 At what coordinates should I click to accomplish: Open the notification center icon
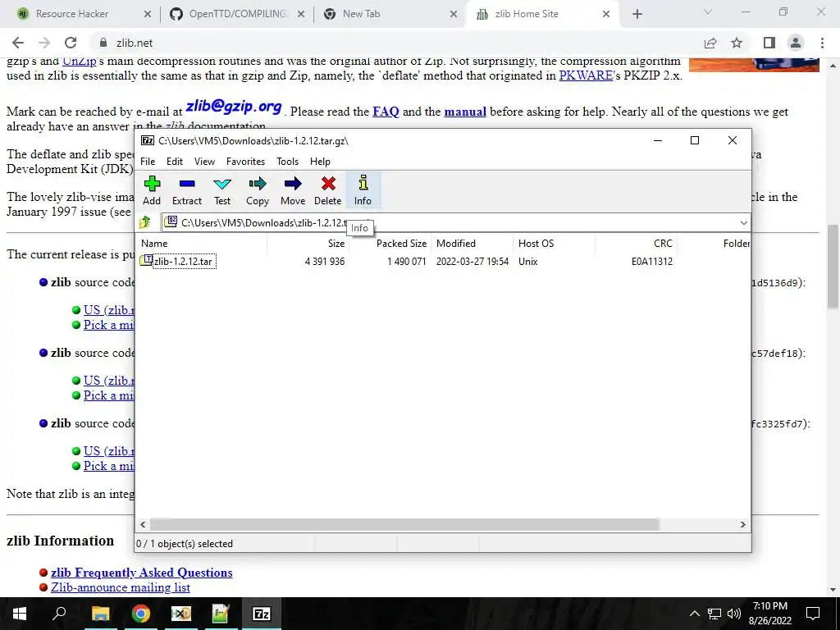pyautogui.click(x=813, y=614)
